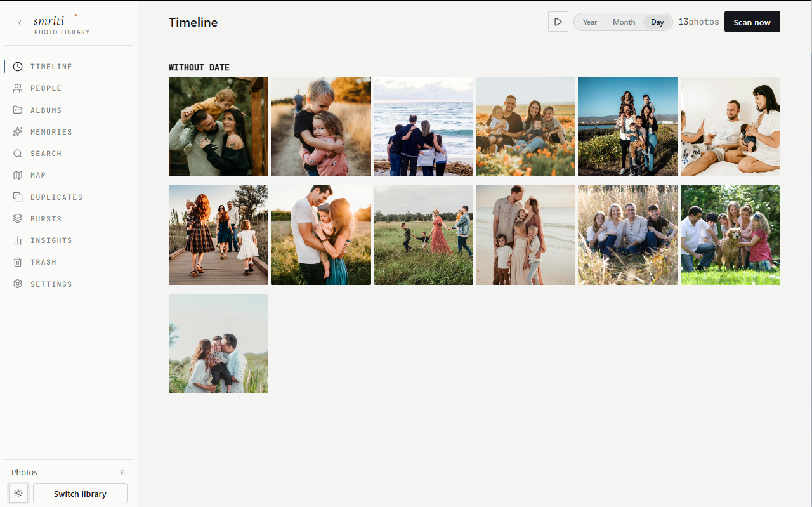
Task: Open the Memories section
Action: click(51, 132)
